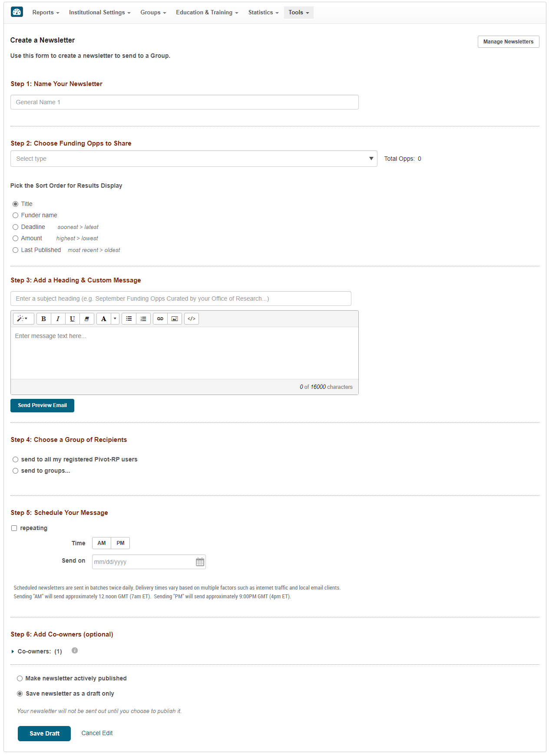The height and width of the screenshot is (756, 549).
Task: Click the eraser clear-formatting icon
Action: tap(87, 319)
